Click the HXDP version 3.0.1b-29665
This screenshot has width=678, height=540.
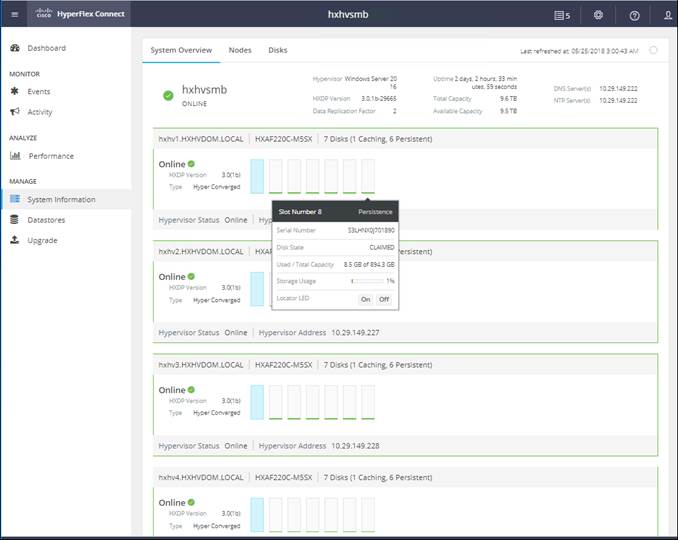pyautogui.click(x=379, y=99)
